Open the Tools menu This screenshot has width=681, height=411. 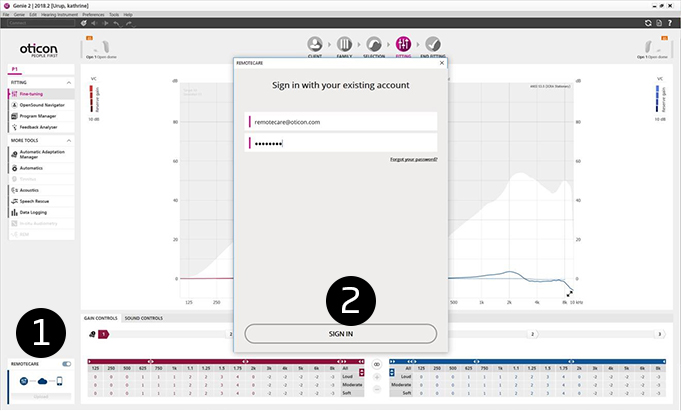(x=114, y=15)
